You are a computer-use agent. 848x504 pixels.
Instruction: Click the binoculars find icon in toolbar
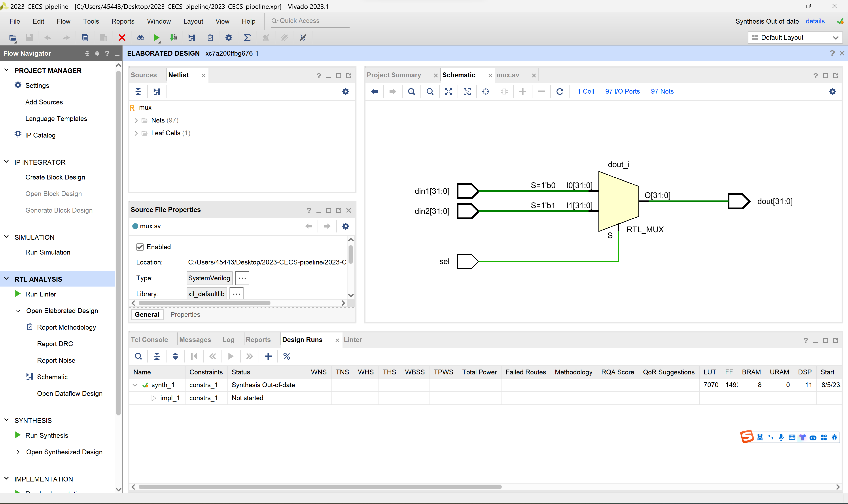pos(140,38)
